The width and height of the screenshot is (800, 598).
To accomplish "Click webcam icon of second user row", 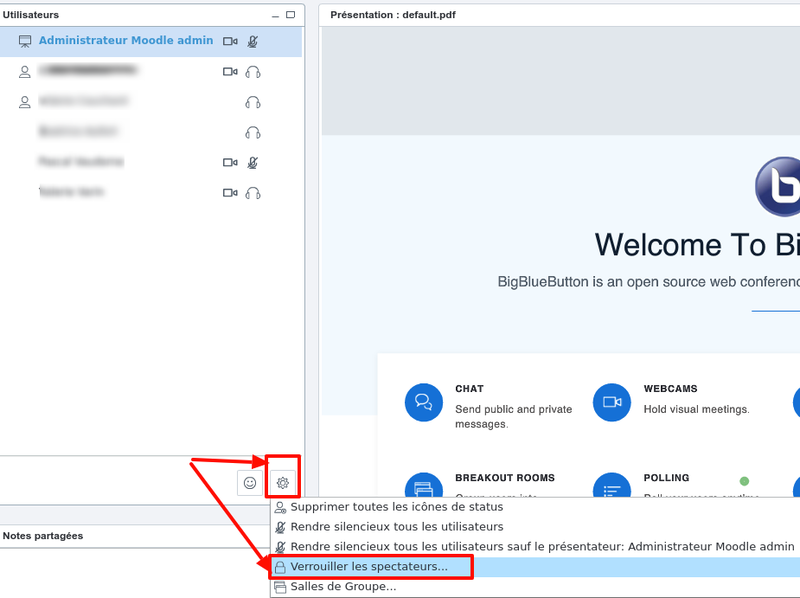I will pos(230,72).
